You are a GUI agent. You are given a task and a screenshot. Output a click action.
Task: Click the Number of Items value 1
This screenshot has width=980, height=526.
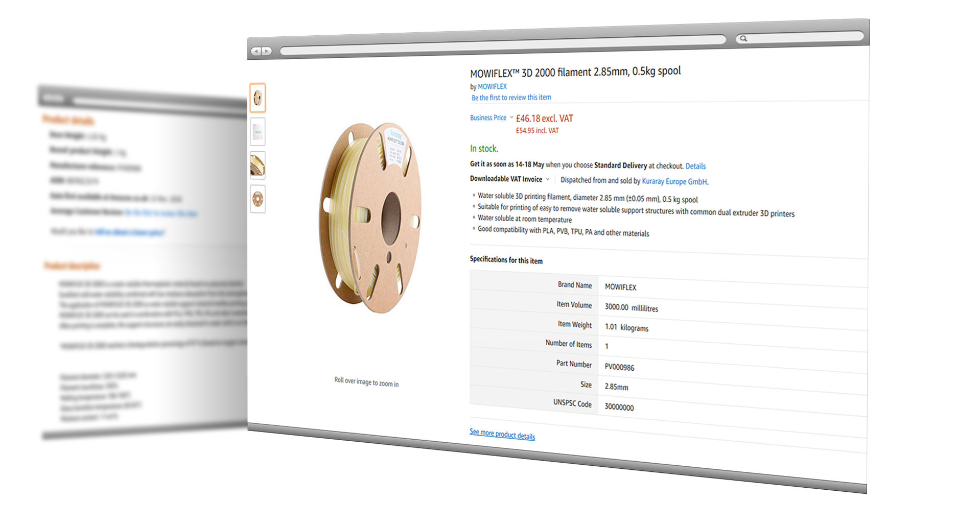tap(606, 346)
